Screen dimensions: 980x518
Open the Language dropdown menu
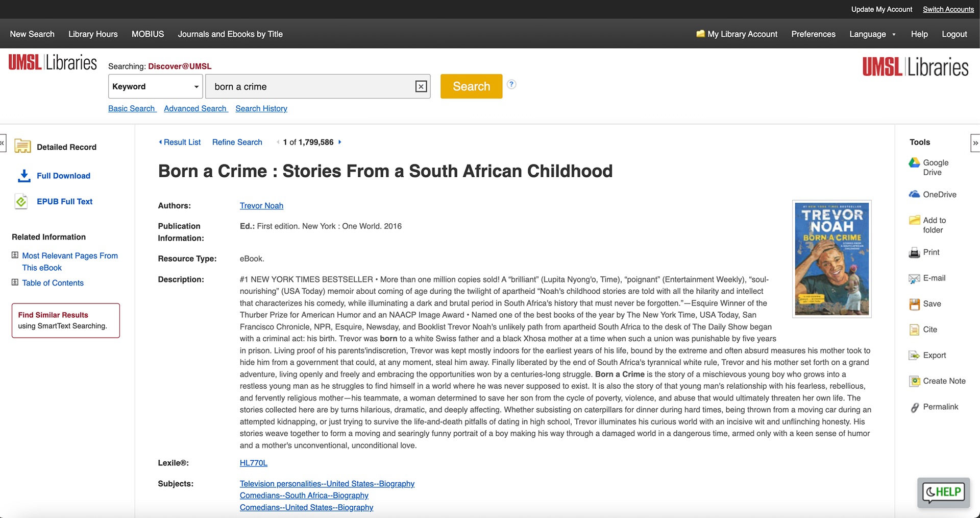[872, 34]
